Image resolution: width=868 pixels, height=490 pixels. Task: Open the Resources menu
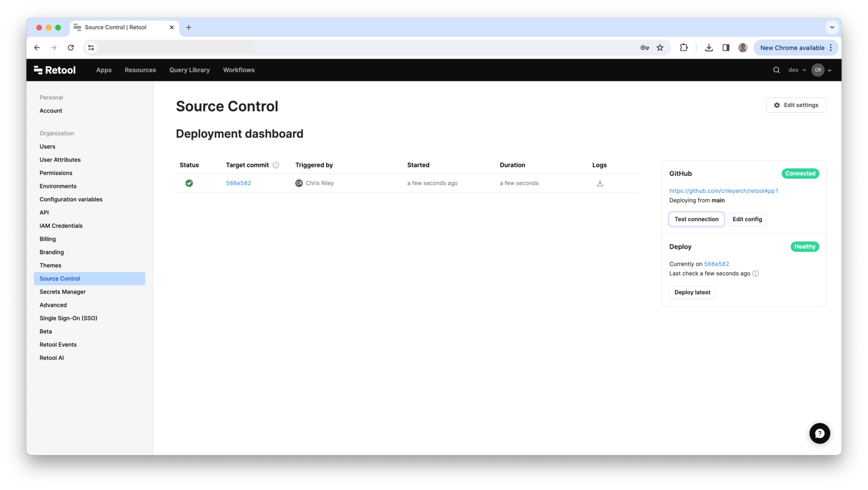point(140,70)
